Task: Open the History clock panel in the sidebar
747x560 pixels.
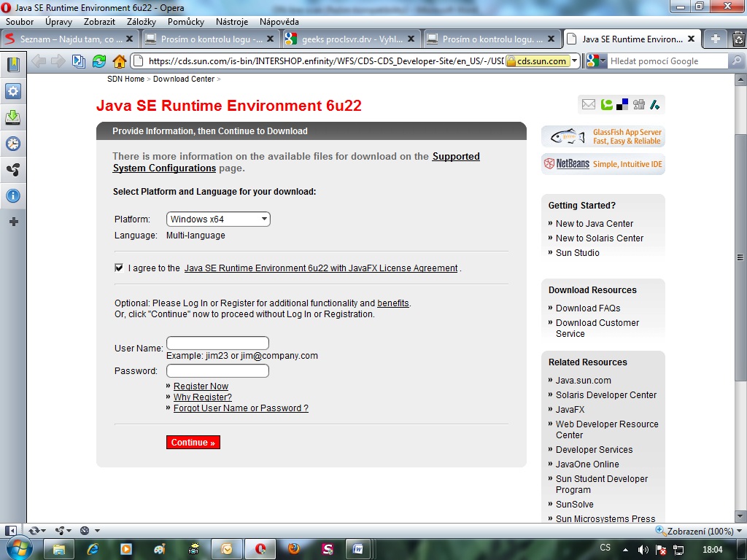Action: click(13, 144)
